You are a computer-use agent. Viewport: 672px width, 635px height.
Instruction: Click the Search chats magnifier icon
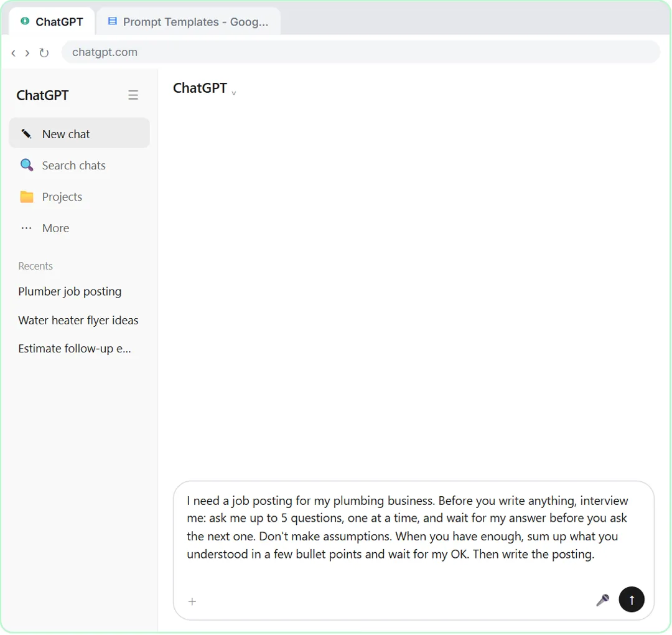click(x=27, y=165)
